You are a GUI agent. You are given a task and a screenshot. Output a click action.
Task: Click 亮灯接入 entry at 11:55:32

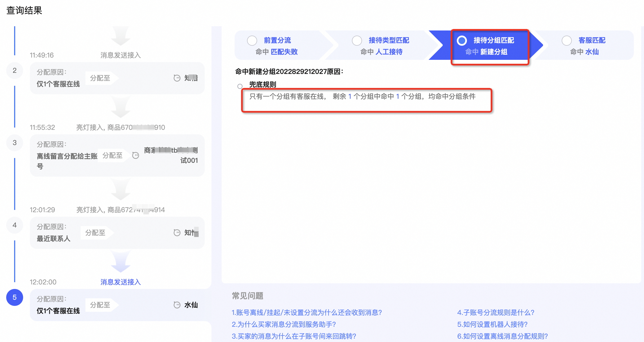coord(121,127)
